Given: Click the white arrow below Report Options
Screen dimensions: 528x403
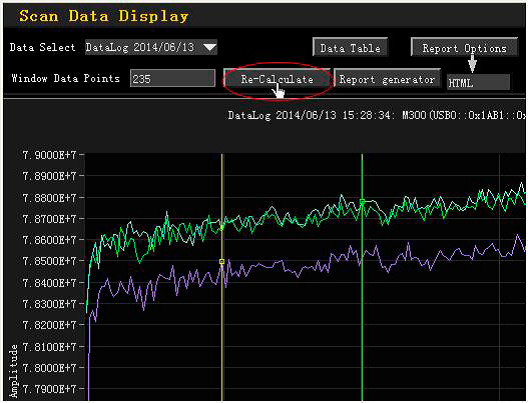Looking at the screenshot, I should pos(472,63).
